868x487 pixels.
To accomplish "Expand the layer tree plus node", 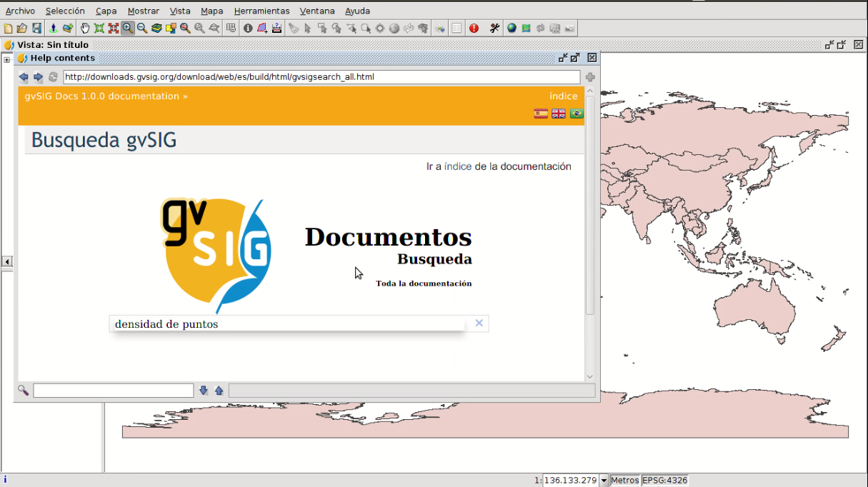I will 7,59.
